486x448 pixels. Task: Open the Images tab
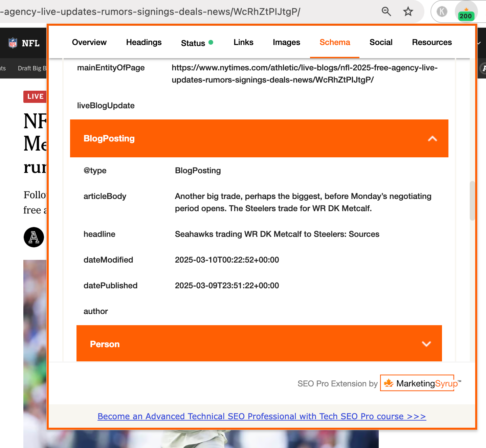tap(286, 42)
